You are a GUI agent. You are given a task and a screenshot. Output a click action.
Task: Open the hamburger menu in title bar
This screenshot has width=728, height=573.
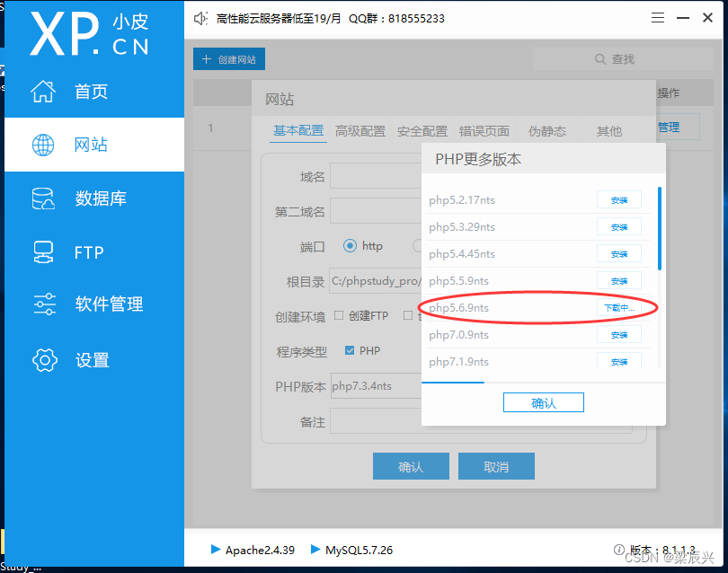(657, 18)
